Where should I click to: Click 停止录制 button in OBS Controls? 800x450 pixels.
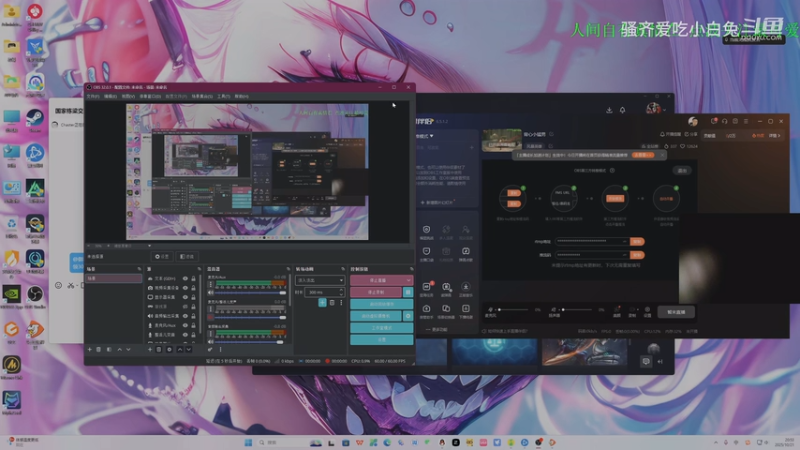(377, 292)
